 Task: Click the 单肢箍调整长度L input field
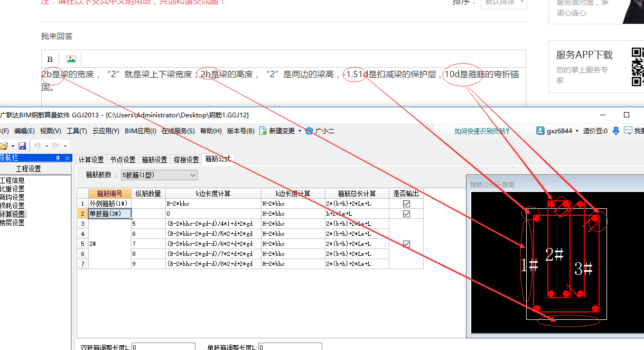click(290, 347)
